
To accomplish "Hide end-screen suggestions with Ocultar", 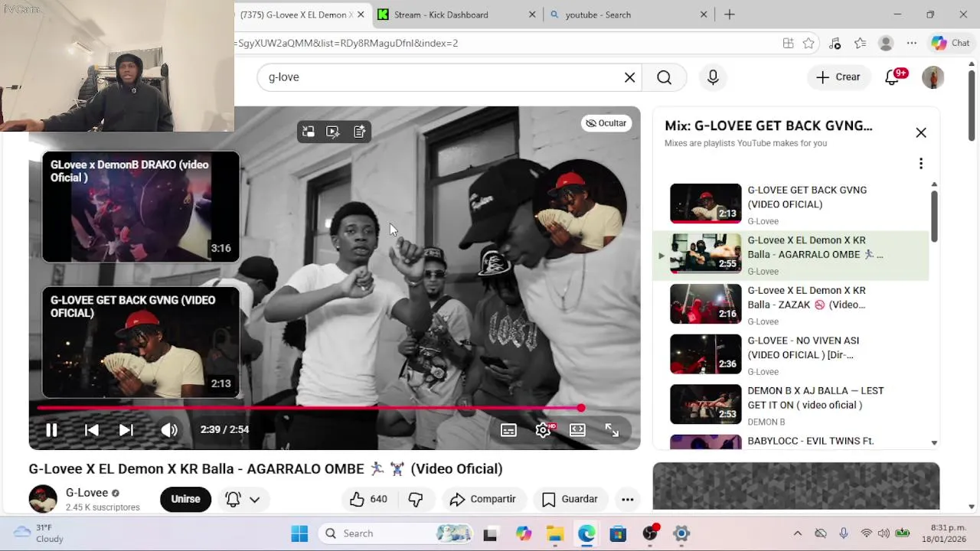I will 606,123.
